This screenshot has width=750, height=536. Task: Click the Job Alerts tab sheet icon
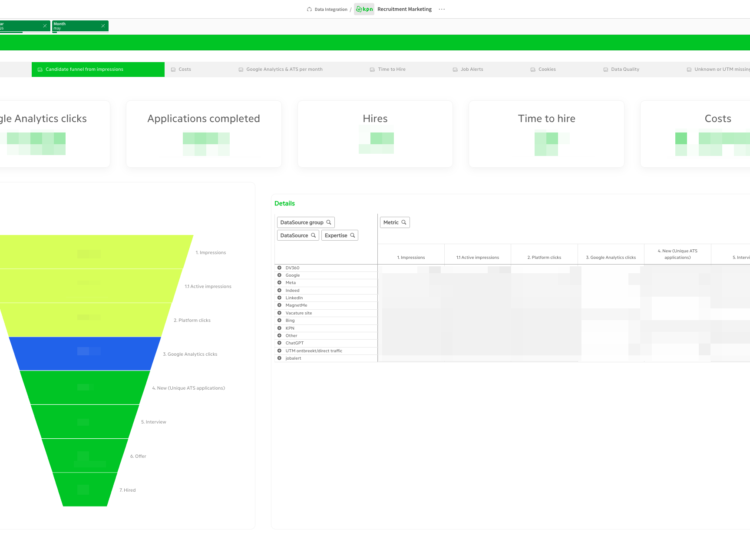coord(455,69)
